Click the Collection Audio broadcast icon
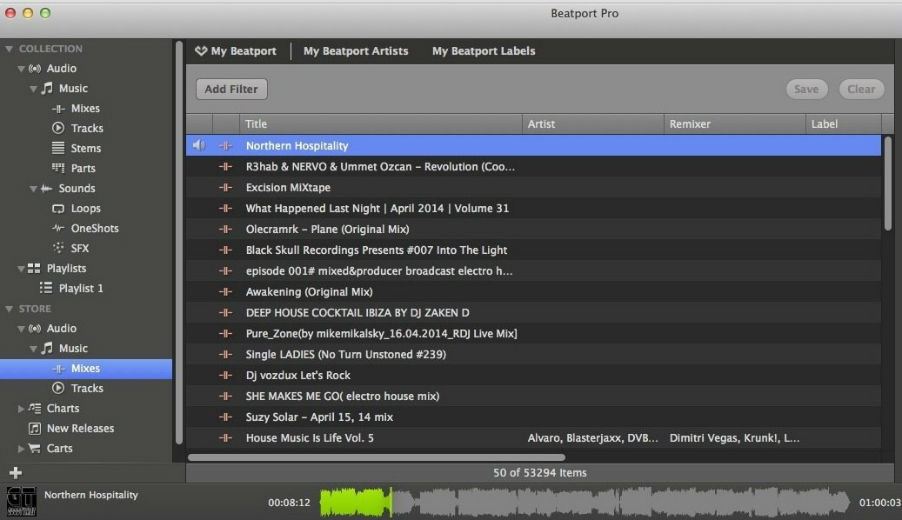902x520 pixels. pos(35,68)
